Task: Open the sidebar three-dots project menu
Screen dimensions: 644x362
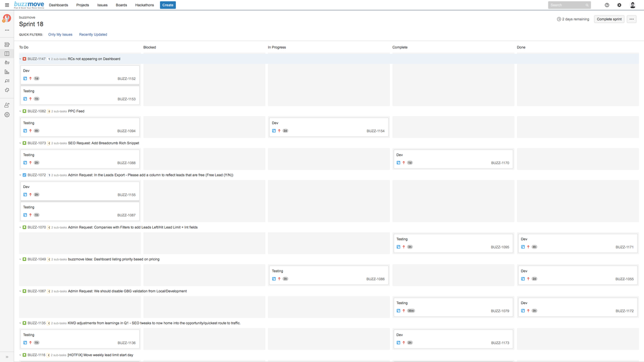Action: tap(7, 30)
